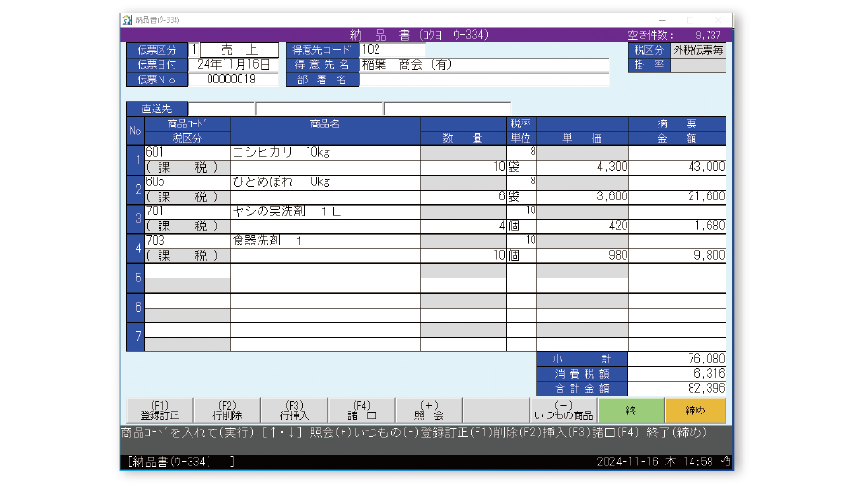Click the F3 行挿入 button
The height and width of the screenshot is (489, 868).
click(x=293, y=410)
